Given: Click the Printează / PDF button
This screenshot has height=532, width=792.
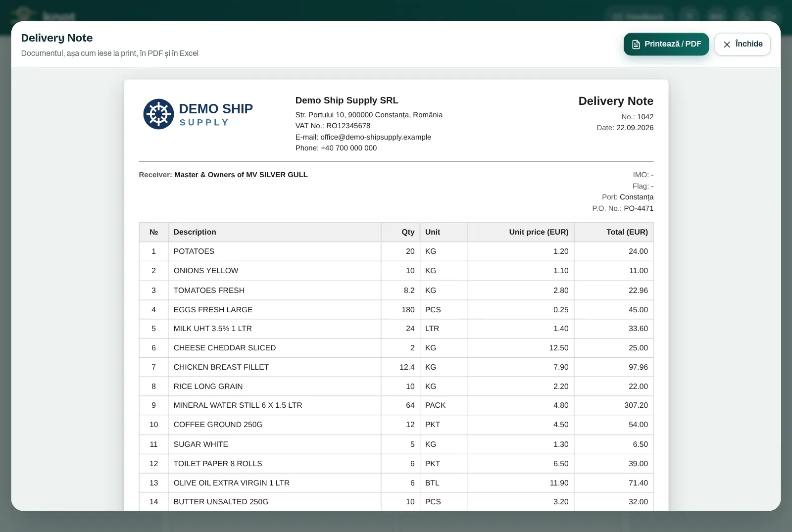Looking at the screenshot, I should click(x=666, y=44).
